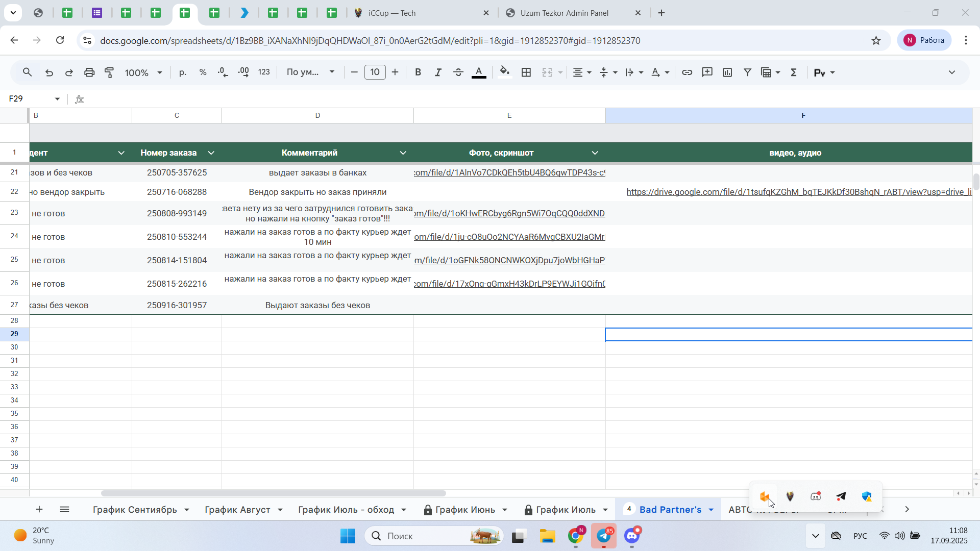Click the insert chart icon
The width and height of the screenshot is (980, 551).
pyautogui.click(x=727, y=72)
